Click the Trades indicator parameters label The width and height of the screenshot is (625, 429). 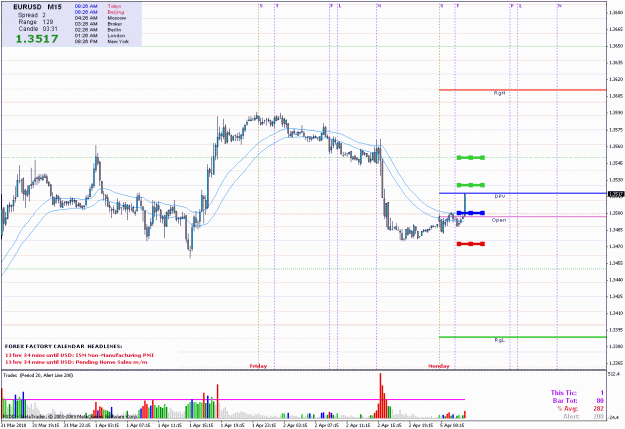38,375
